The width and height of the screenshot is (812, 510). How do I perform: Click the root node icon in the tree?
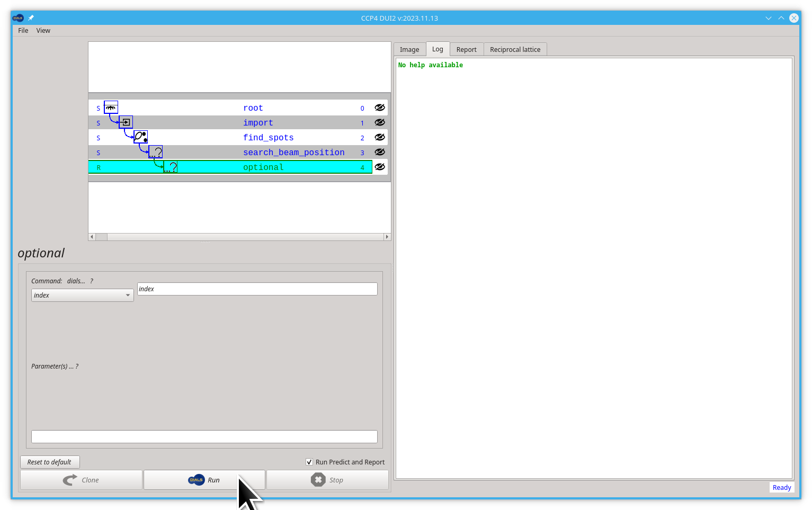coord(111,108)
